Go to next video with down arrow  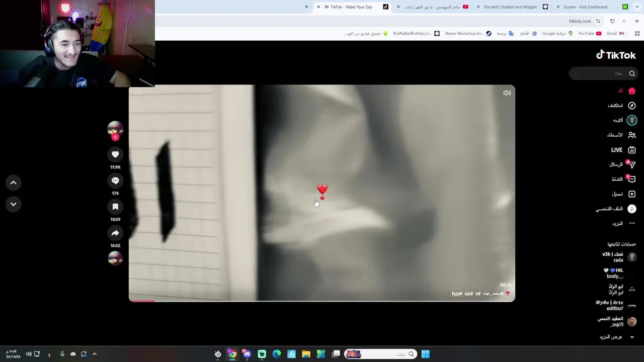tap(14, 204)
